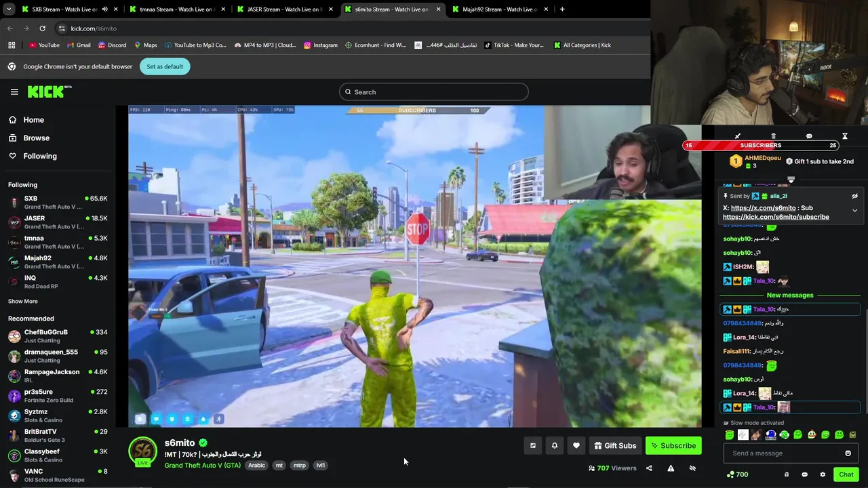Reload the page in Chrome
The width and height of the screenshot is (868, 488).
tap(42, 28)
